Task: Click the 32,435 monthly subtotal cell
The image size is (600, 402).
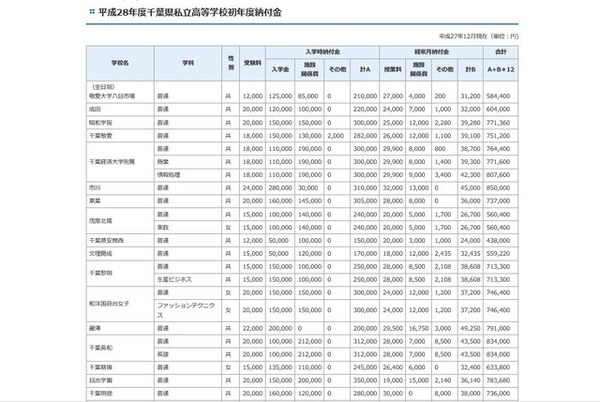Action: (470, 254)
